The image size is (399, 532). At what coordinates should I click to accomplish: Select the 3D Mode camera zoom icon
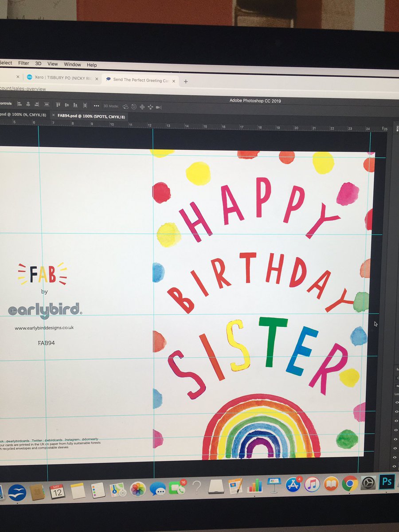159,107
